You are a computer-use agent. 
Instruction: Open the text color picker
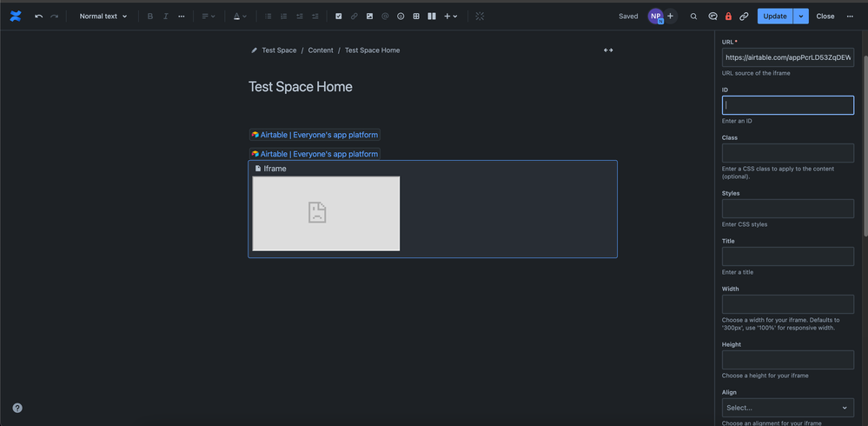point(240,16)
